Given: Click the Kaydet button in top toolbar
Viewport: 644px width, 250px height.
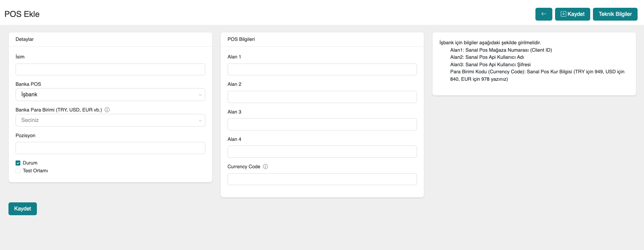Looking at the screenshot, I should click(x=572, y=14).
